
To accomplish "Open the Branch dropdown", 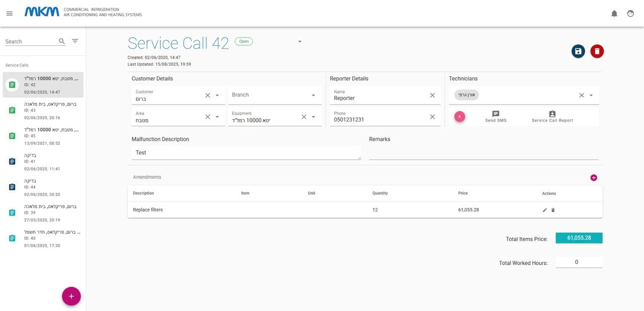I will [313, 95].
